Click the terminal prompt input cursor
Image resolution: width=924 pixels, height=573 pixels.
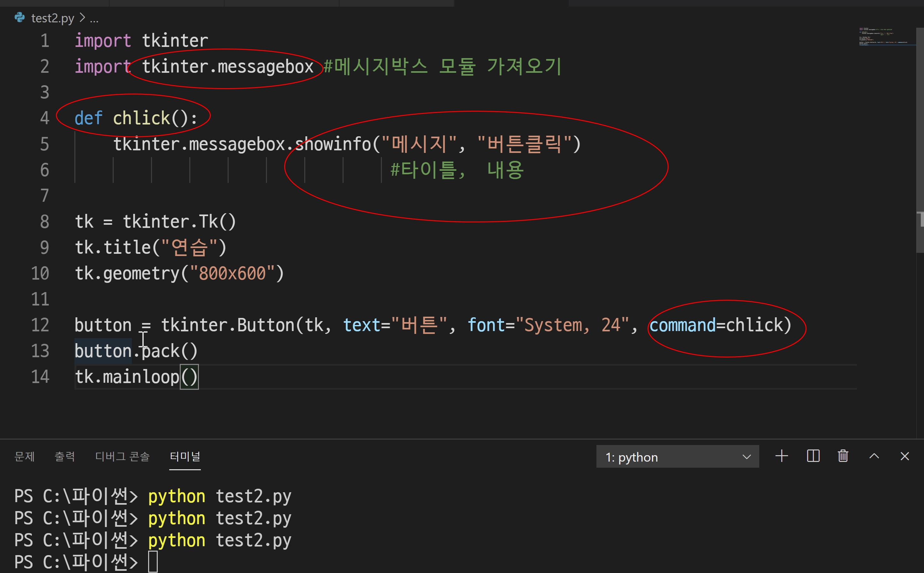pyautogui.click(x=153, y=562)
